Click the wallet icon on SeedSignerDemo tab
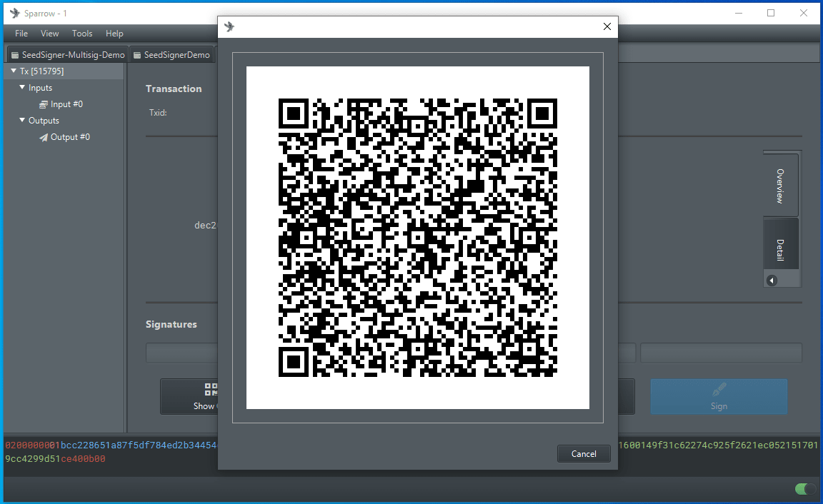The image size is (823, 504). (137, 55)
